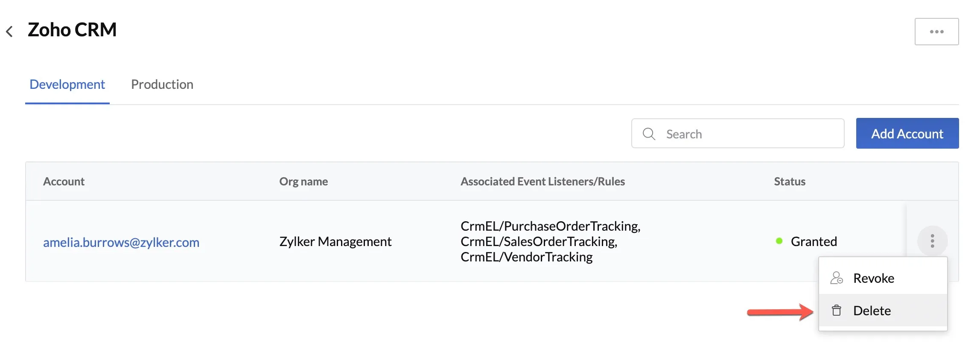This screenshot has height=346, width=980.
Task: Click the CrmEL/SalesOrderTracking listener text
Action: (539, 241)
